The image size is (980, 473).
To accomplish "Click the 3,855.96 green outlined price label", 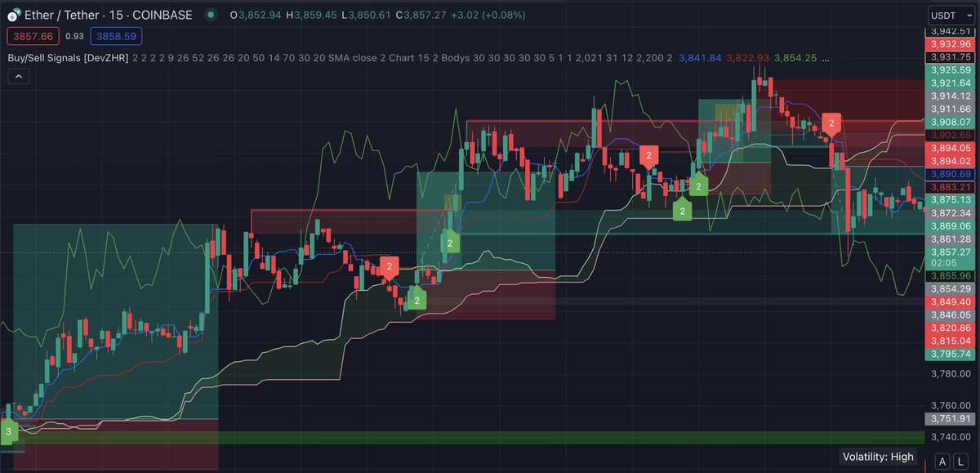I will (949, 276).
